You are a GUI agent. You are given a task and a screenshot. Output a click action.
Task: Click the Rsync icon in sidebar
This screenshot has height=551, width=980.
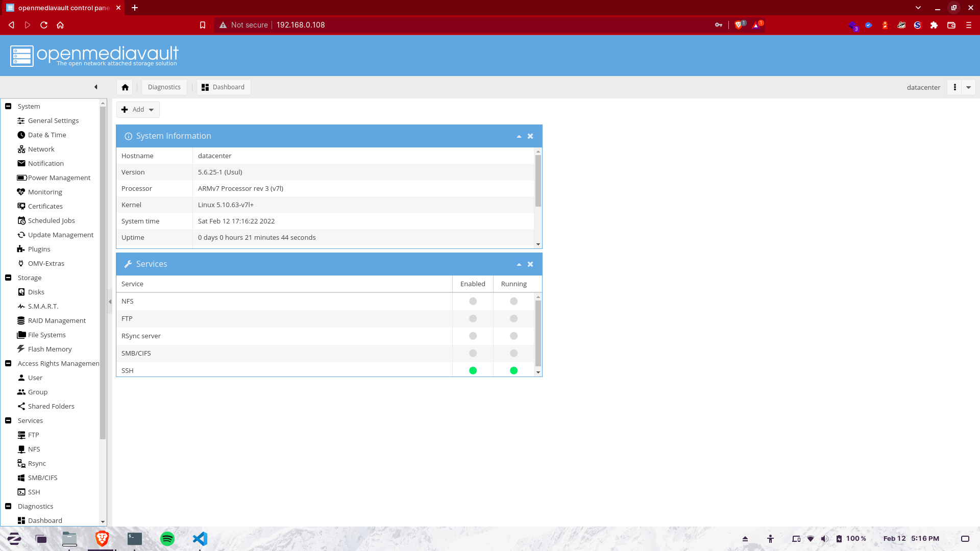21,463
